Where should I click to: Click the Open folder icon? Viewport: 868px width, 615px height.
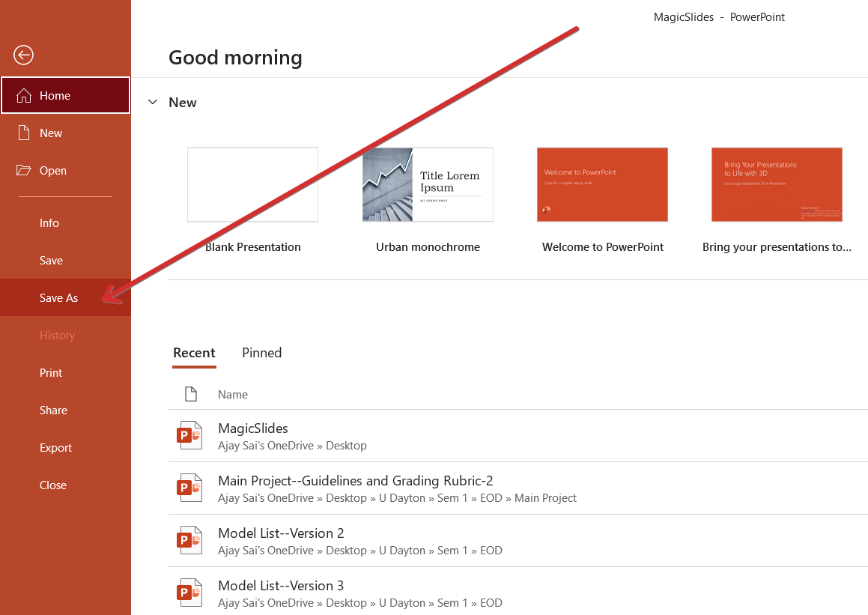[24, 171]
